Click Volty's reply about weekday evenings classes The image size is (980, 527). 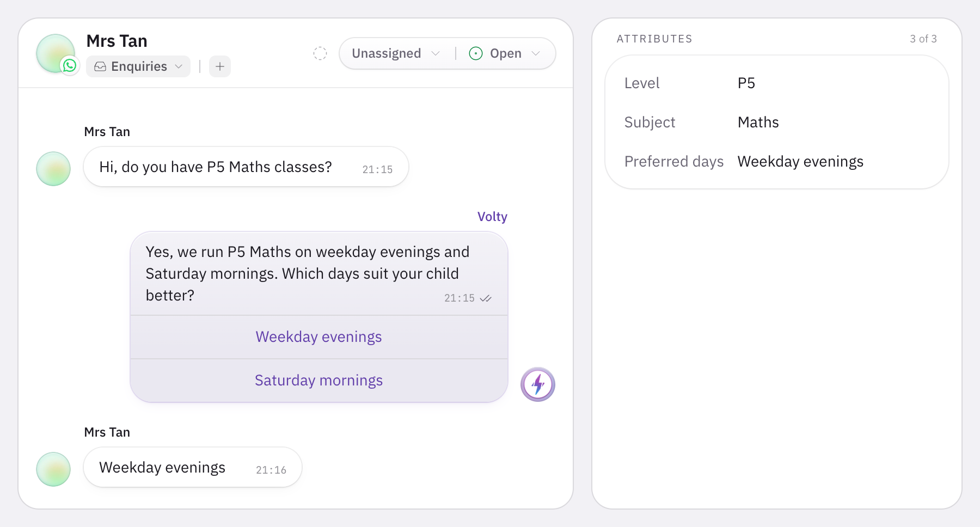319,273
